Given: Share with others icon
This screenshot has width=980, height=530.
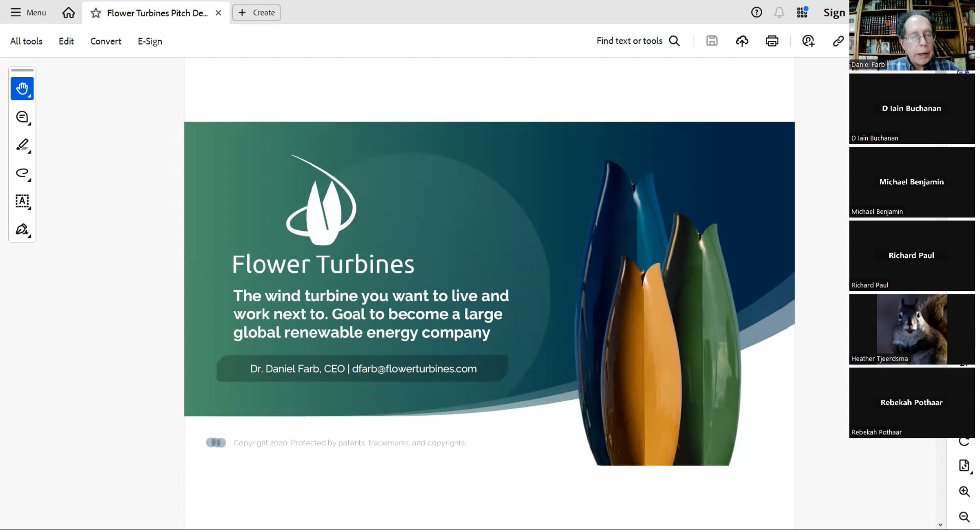Looking at the screenshot, I should (x=808, y=41).
